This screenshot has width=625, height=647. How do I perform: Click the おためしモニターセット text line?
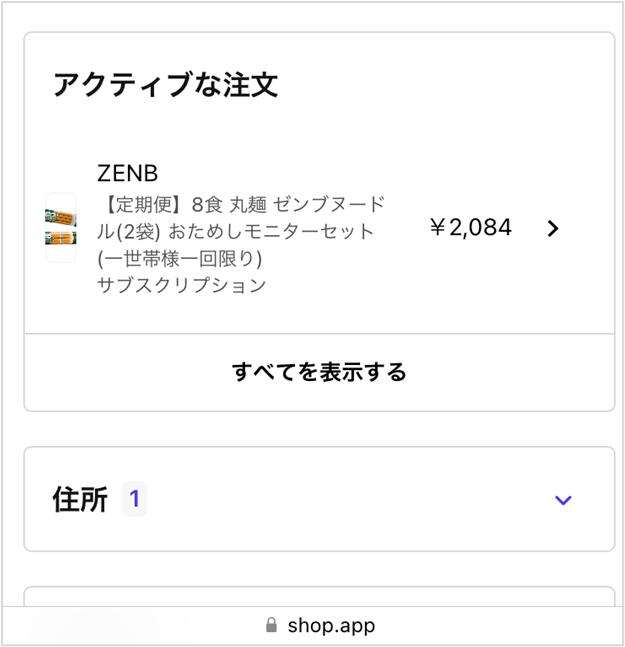point(271,231)
